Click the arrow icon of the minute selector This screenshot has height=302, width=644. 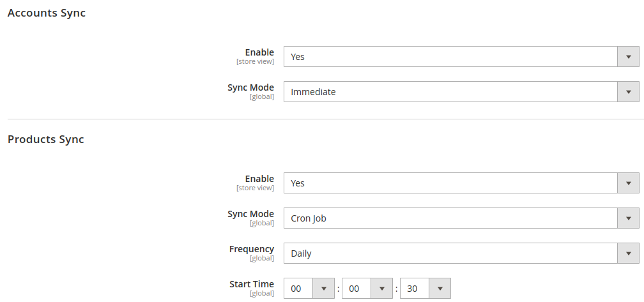(x=382, y=289)
